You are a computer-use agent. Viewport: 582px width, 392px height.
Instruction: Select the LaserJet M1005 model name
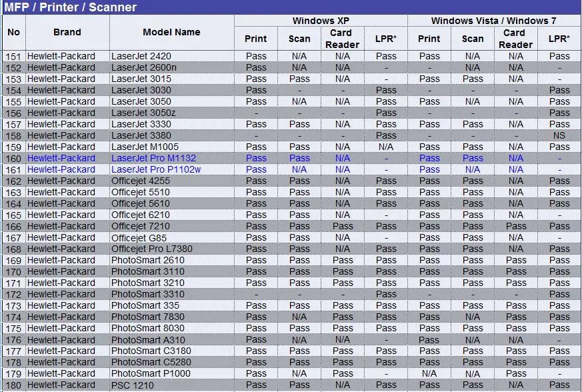pos(145,147)
